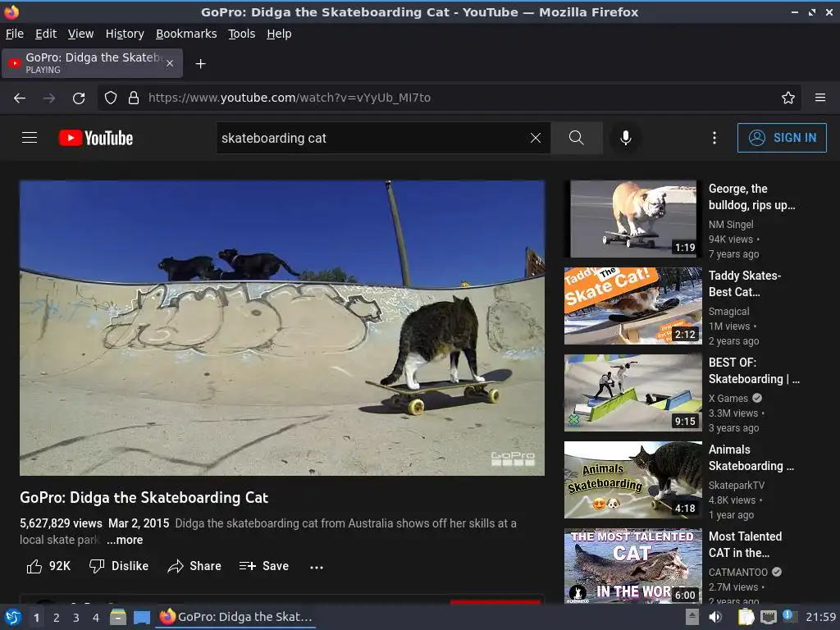Bookmark this page with star icon
The width and height of the screenshot is (840, 630).
point(788,98)
